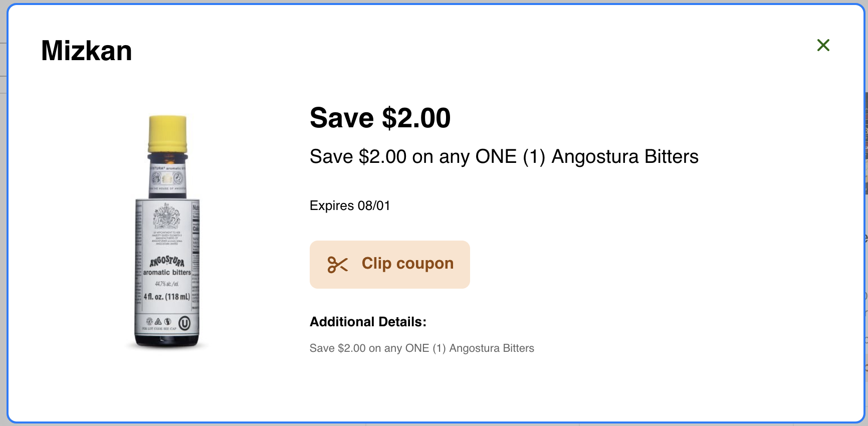Click the gray fine-print offer text
Viewport: 868px width, 426px height.
(421, 348)
